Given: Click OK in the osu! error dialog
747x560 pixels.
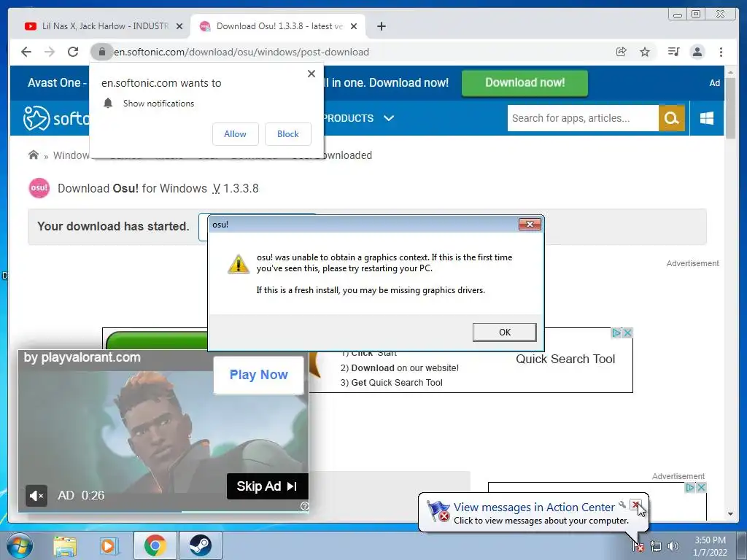Looking at the screenshot, I should pos(505,332).
